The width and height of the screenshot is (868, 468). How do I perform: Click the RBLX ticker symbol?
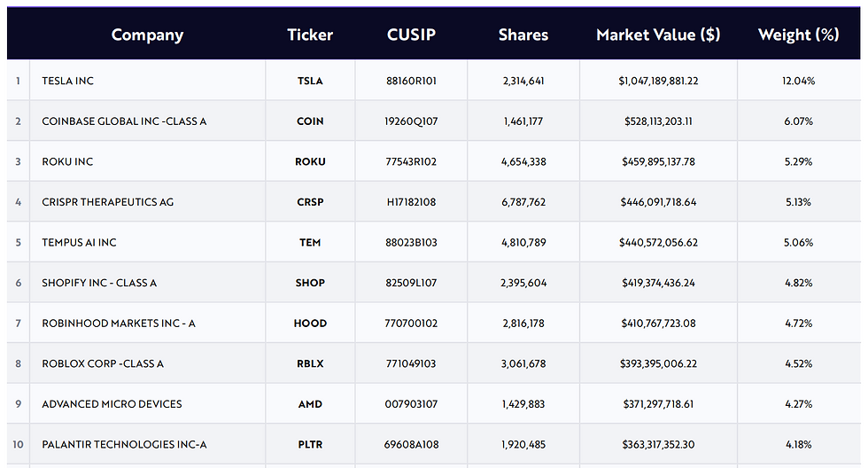pyautogui.click(x=310, y=364)
